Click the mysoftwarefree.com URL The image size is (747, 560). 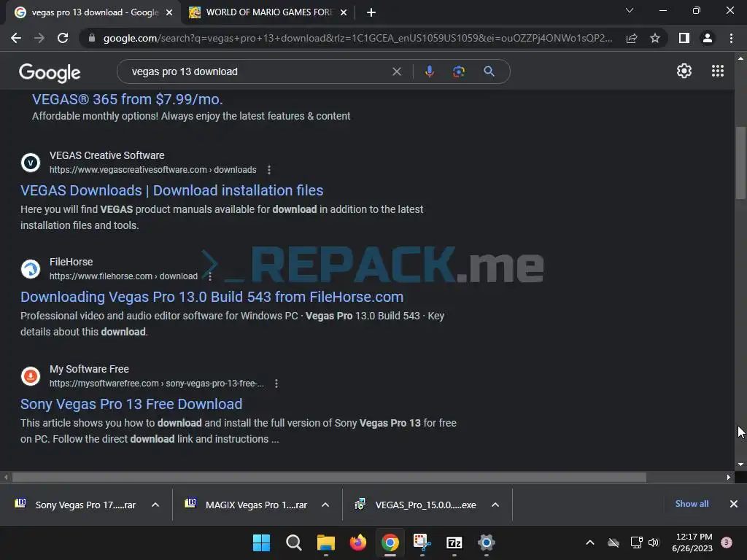[x=157, y=384]
